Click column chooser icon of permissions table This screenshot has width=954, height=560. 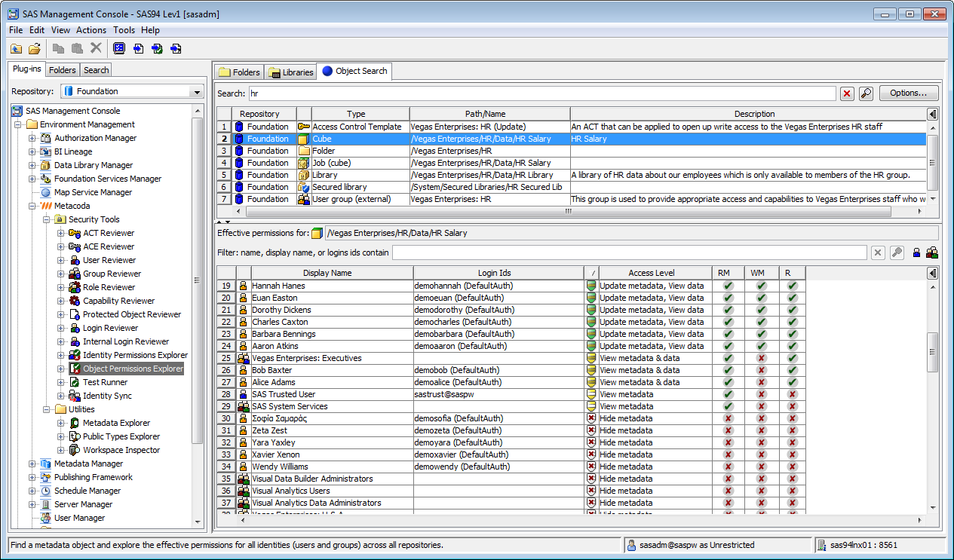tap(933, 273)
